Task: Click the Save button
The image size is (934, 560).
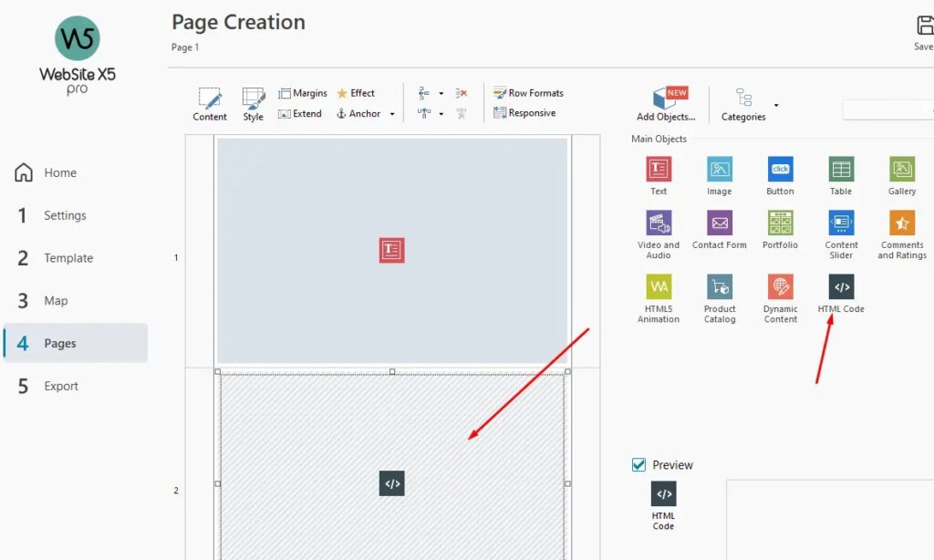Action: 924,33
